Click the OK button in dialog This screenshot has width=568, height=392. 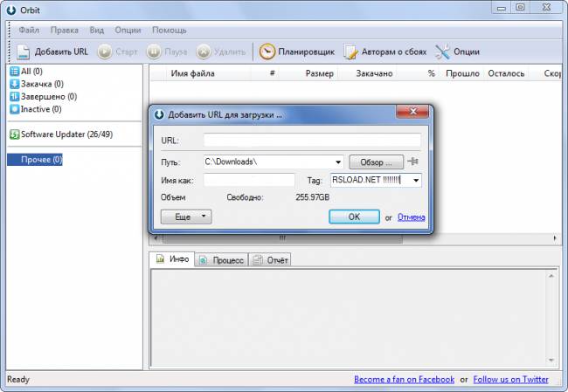point(354,217)
